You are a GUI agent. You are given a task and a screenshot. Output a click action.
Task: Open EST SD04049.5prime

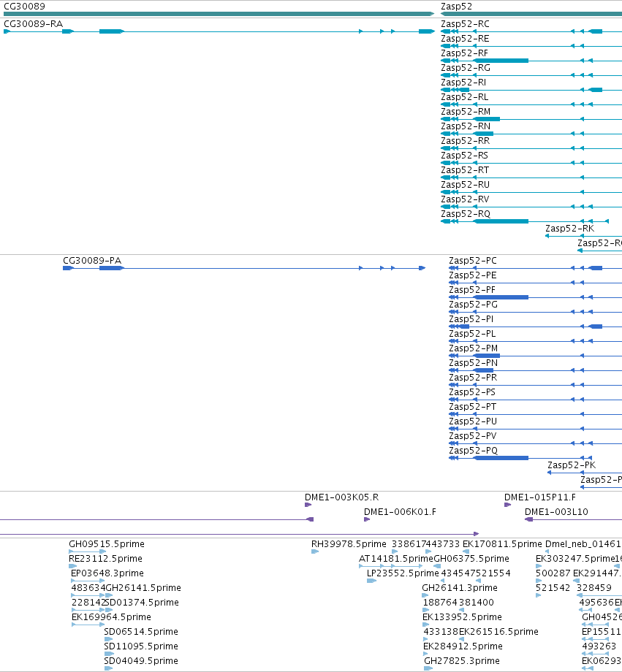pyautogui.click(x=141, y=660)
